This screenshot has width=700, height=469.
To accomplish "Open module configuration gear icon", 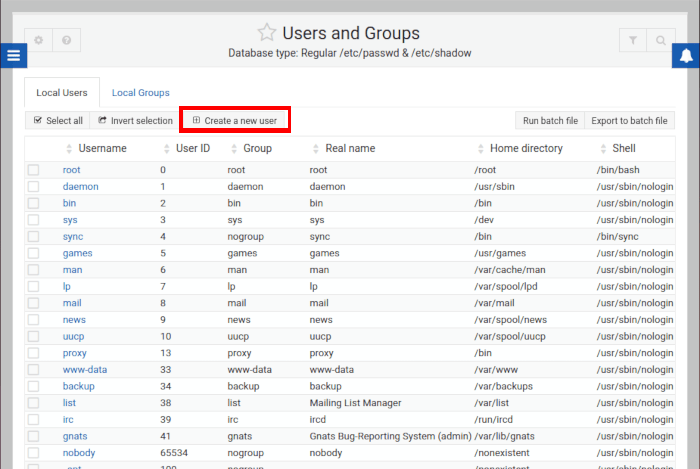I will click(x=39, y=40).
